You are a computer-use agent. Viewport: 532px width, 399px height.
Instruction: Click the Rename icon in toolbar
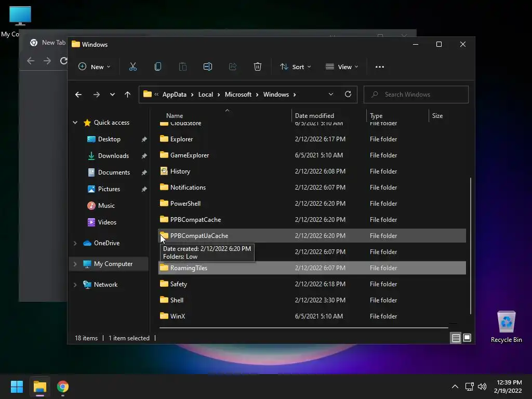(x=208, y=67)
